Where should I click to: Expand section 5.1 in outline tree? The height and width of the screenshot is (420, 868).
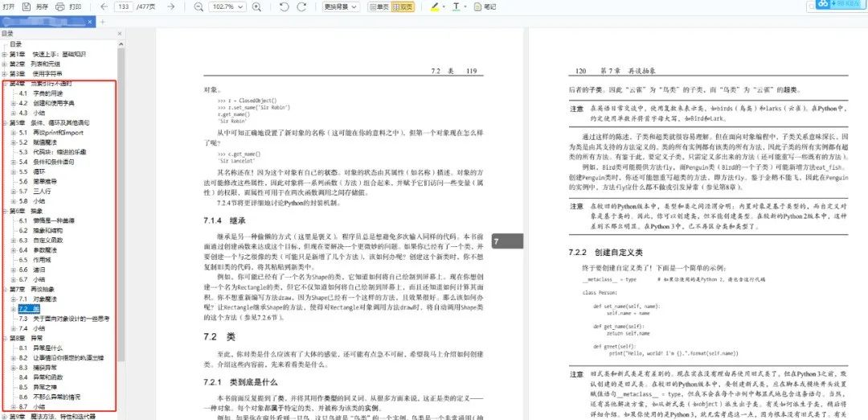[x=14, y=133]
